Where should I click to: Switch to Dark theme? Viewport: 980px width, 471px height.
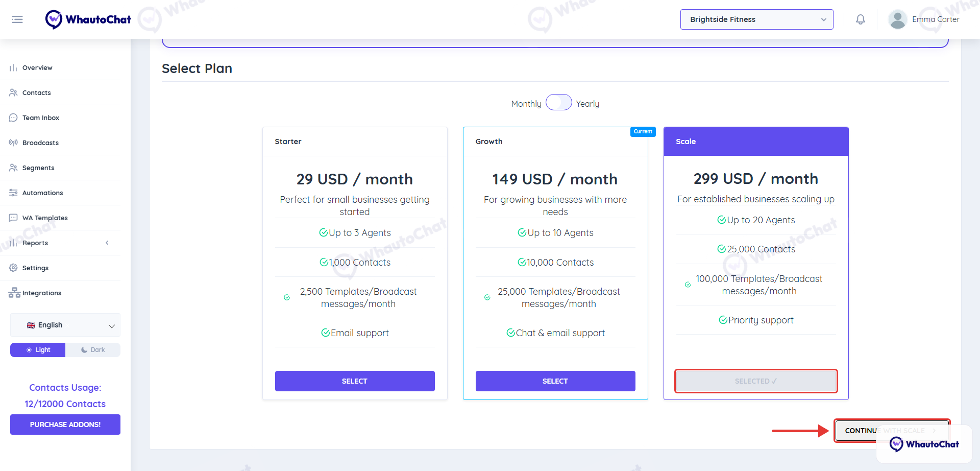pyautogui.click(x=93, y=350)
